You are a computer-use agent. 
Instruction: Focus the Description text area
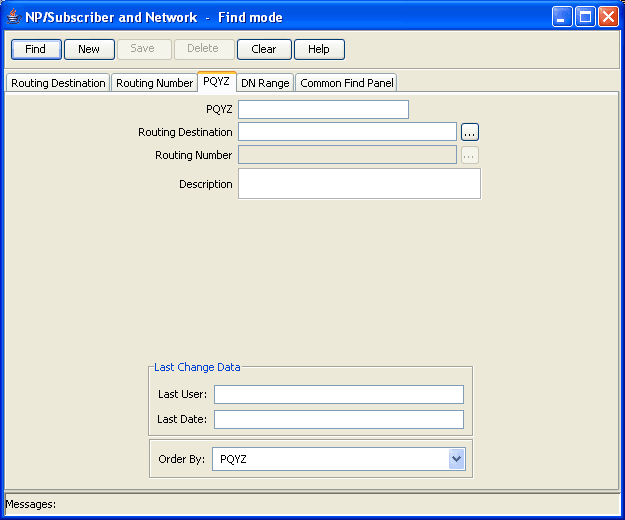[x=359, y=184]
